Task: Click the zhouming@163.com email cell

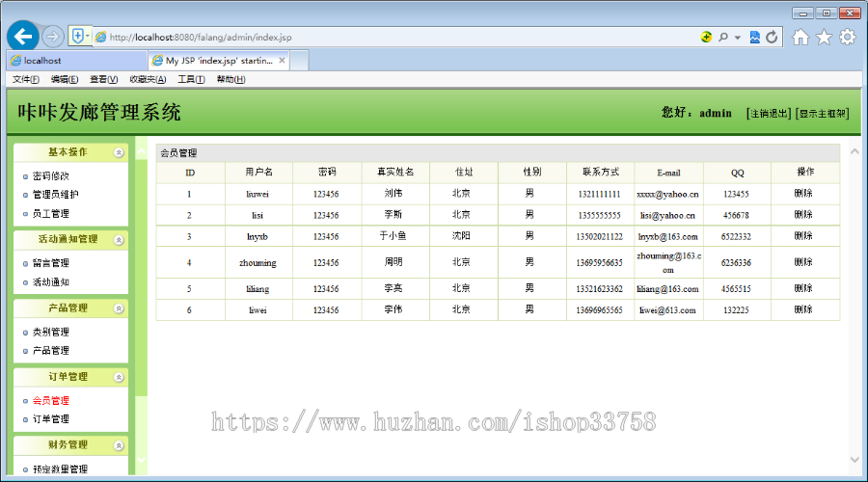Action: [x=668, y=262]
